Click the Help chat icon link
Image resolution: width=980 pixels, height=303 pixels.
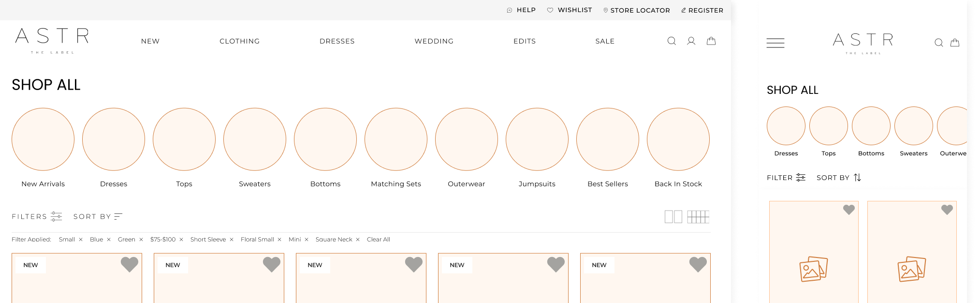pos(521,10)
